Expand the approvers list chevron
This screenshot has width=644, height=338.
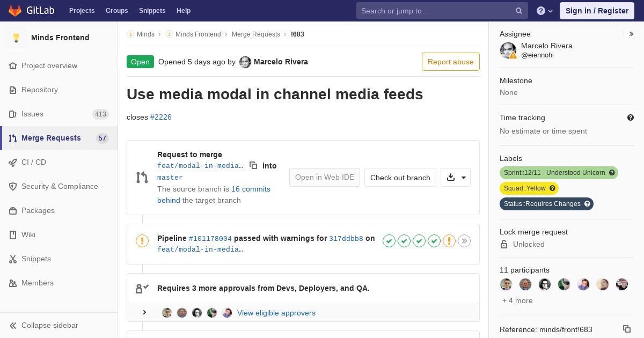pos(144,312)
